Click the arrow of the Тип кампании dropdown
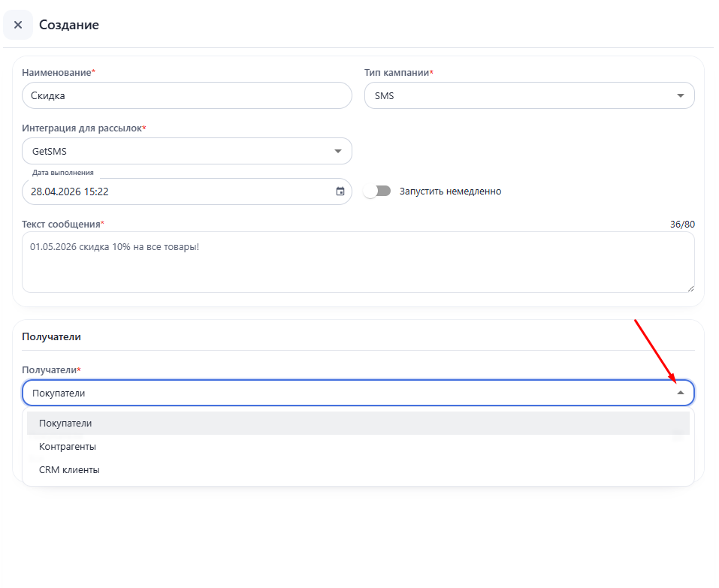719x588 pixels. pos(680,95)
